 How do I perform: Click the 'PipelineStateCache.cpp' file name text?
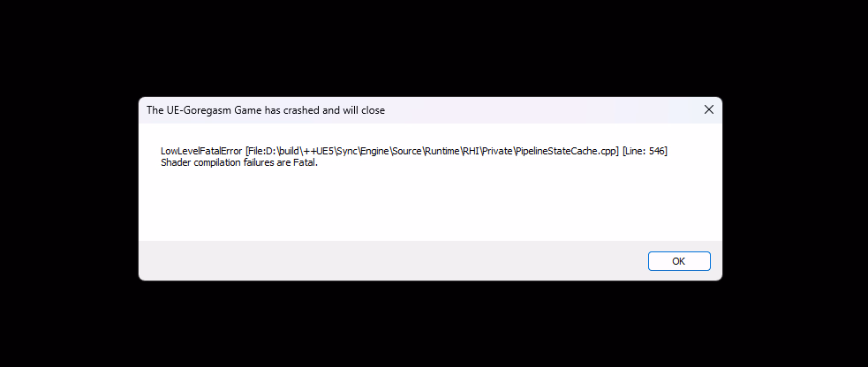(x=564, y=152)
